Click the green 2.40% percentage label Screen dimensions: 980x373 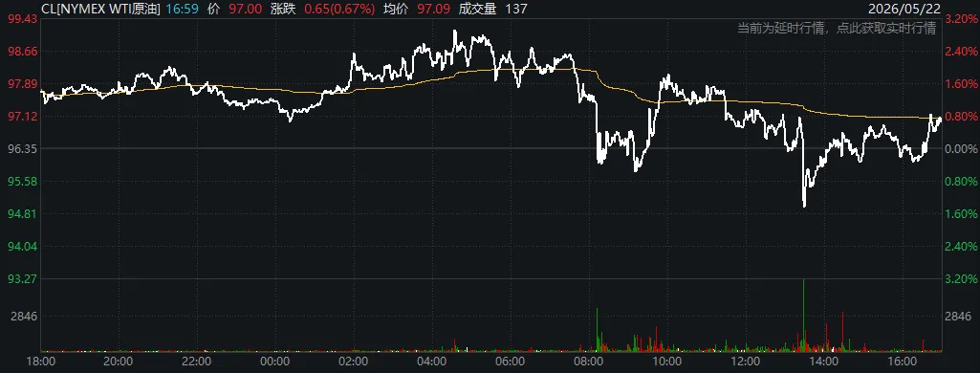(962, 247)
